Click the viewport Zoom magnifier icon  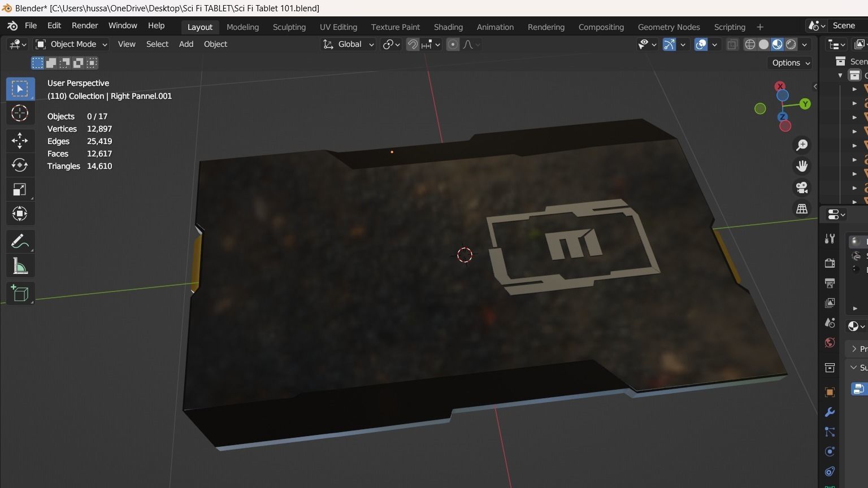click(802, 145)
